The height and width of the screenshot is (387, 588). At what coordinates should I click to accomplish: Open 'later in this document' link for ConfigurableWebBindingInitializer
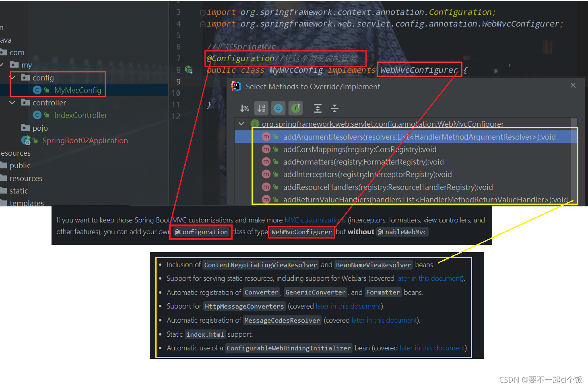tap(433, 348)
